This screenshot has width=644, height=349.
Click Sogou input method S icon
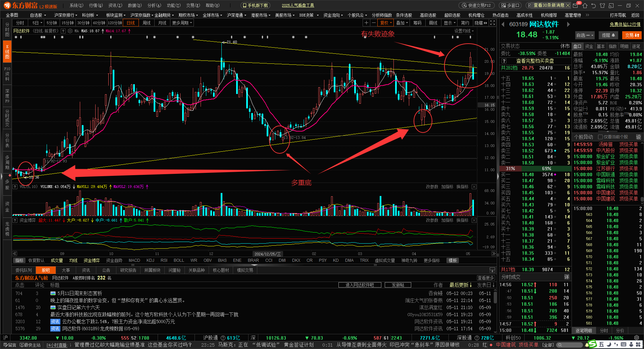(593, 344)
